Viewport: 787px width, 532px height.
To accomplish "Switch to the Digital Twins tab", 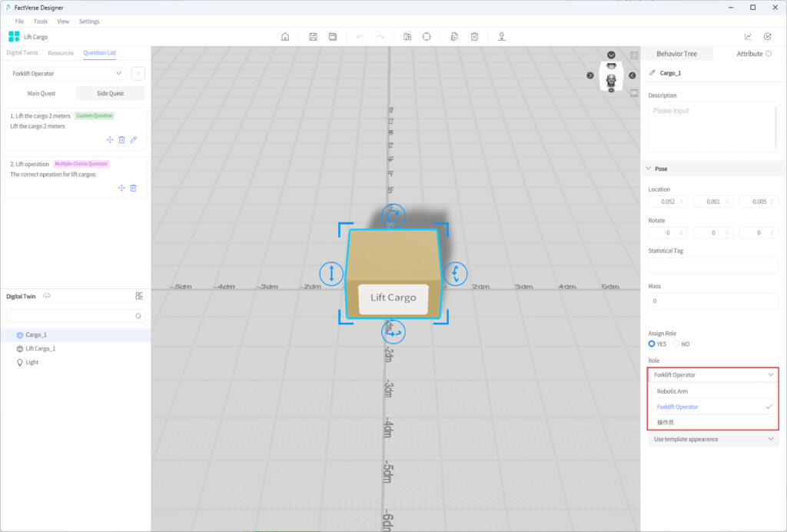I will click(22, 53).
